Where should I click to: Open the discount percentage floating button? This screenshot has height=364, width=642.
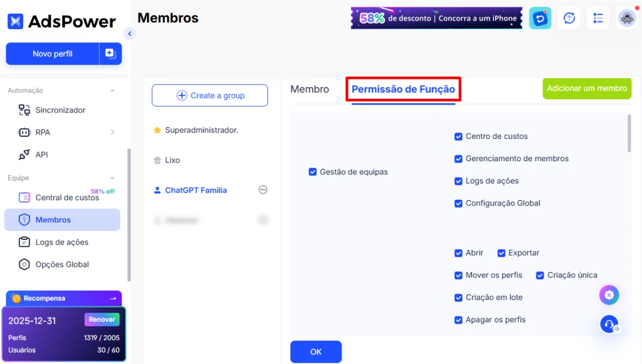coord(609,295)
